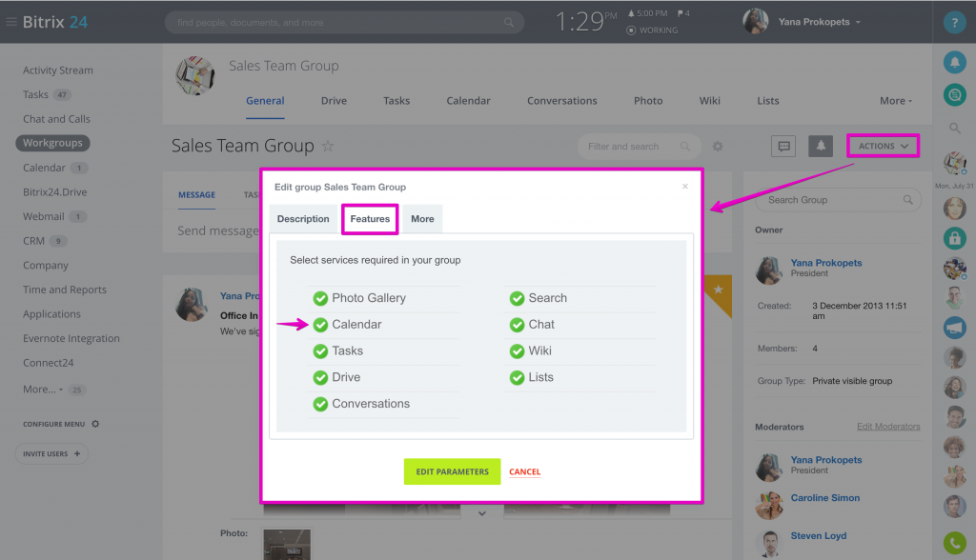
Task: Click the green phone call icon
Action: pyautogui.click(x=954, y=543)
